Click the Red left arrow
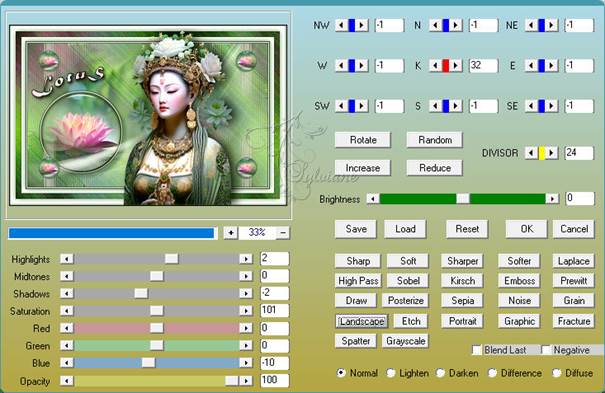 coord(67,328)
